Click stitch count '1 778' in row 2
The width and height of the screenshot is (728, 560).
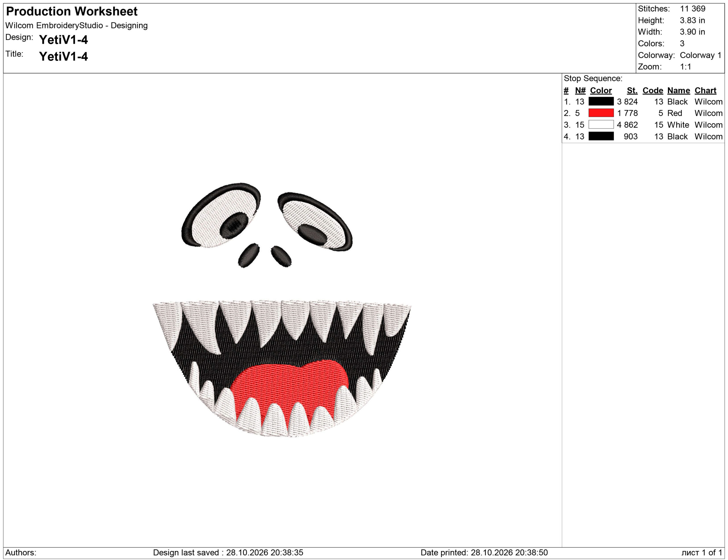click(x=627, y=113)
